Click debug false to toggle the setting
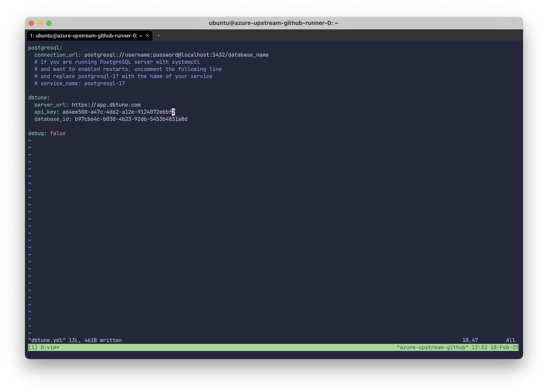The image size is (548, 392). 47,133
